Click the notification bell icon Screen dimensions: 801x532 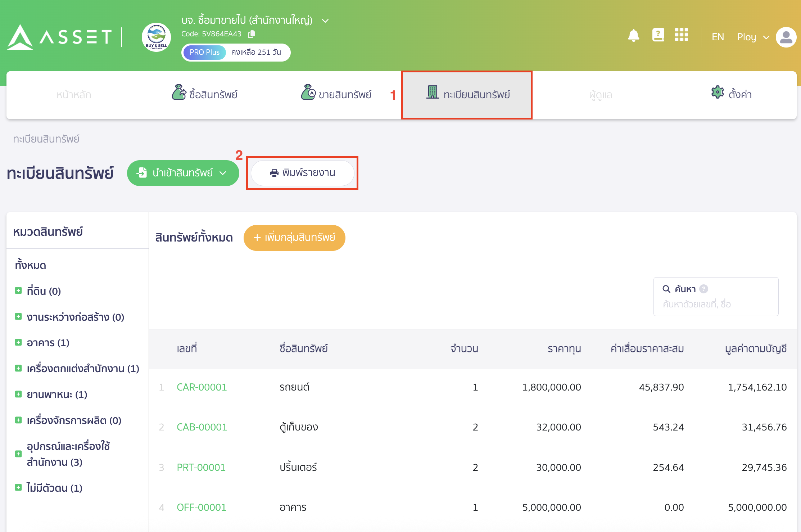tap(633, 36)
